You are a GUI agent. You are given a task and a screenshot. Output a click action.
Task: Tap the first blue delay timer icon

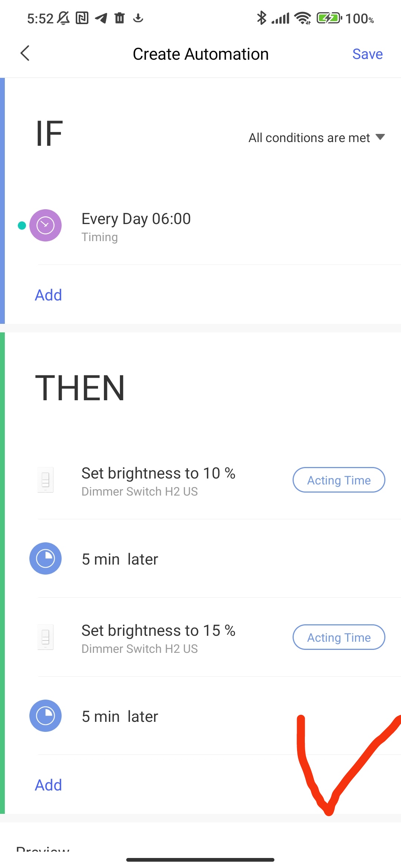point(45,559)
